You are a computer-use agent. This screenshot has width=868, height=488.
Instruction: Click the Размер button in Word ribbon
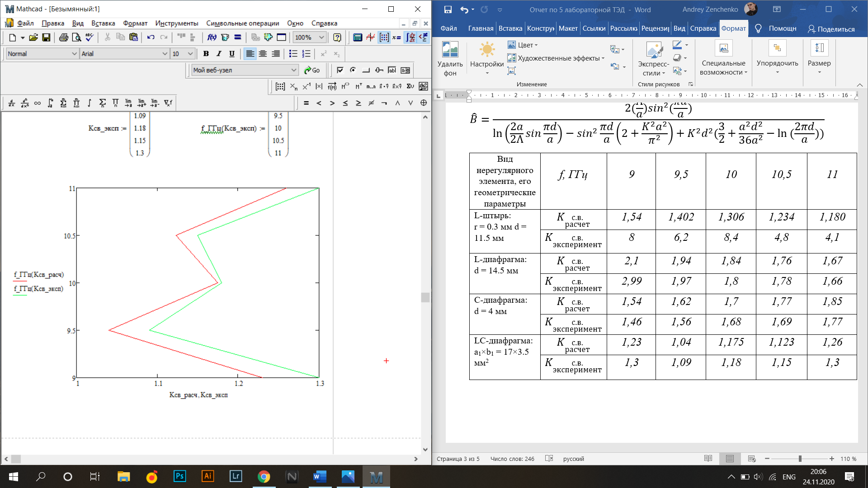819,58
